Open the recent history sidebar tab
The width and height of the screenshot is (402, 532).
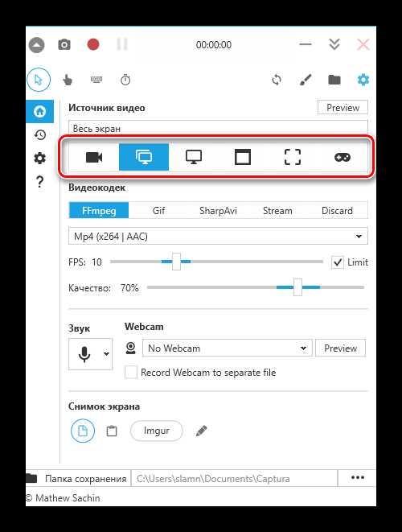pyautogui.click(x=40, y=134)
